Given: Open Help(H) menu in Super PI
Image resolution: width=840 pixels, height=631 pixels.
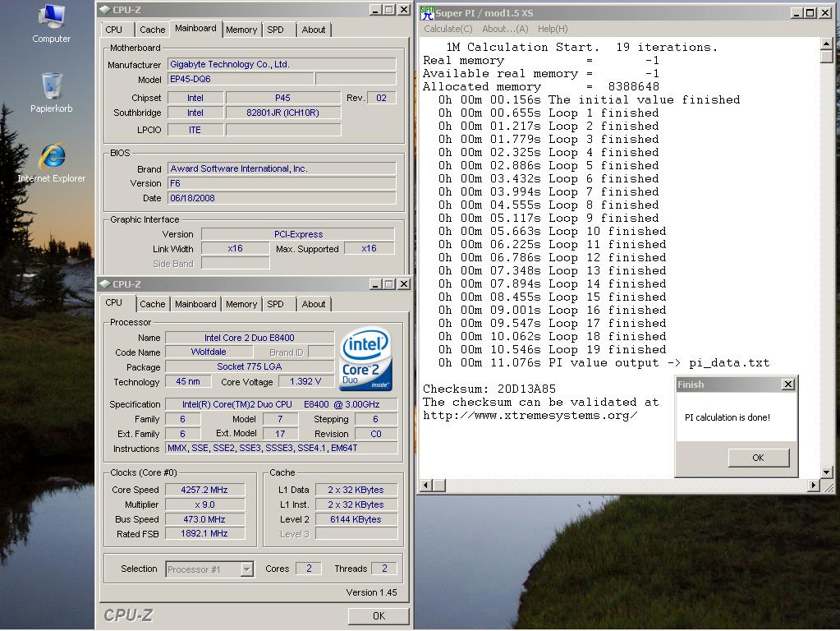Looking at the screenshot, I should 553,29.
